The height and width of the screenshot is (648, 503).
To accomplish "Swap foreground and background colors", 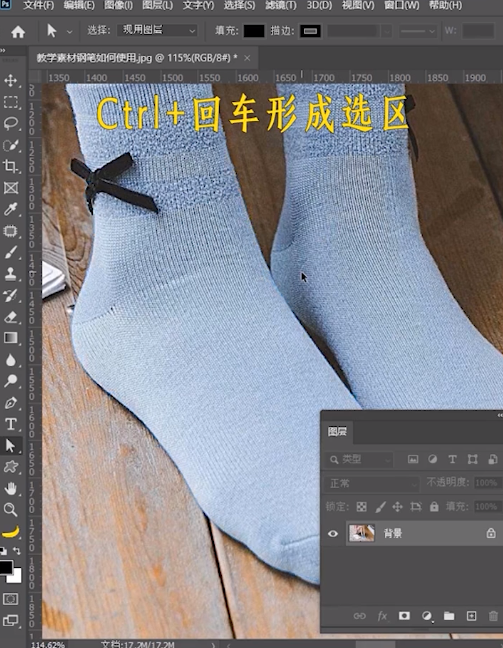I will tap(17, 550).
